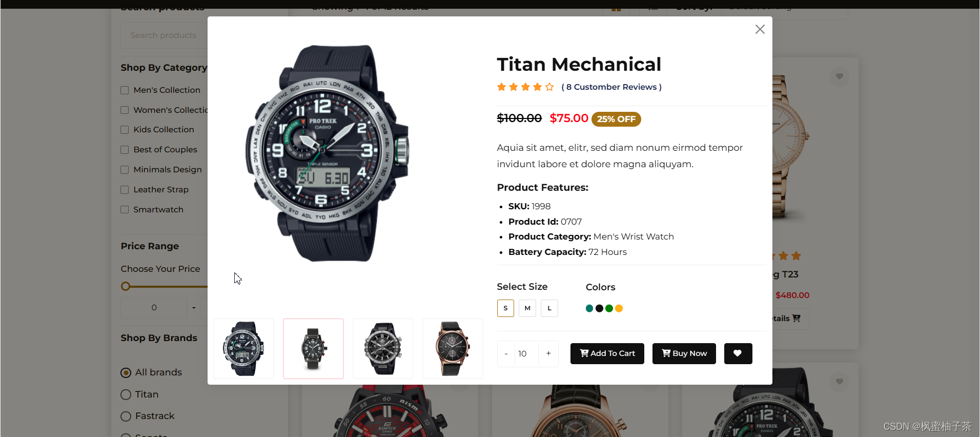Viewport: 980px width, 437px height.
Task: Click the Buy Now button
Action: click(684, 353)
